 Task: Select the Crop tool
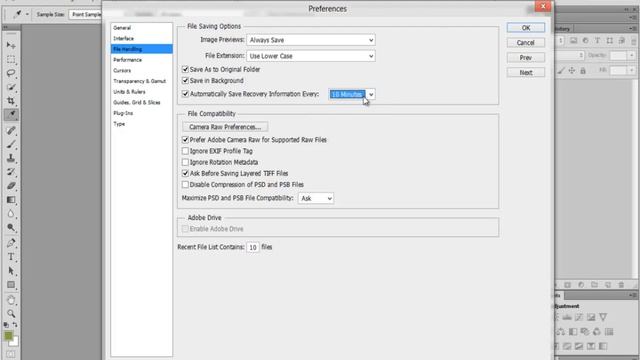point(11,101)
